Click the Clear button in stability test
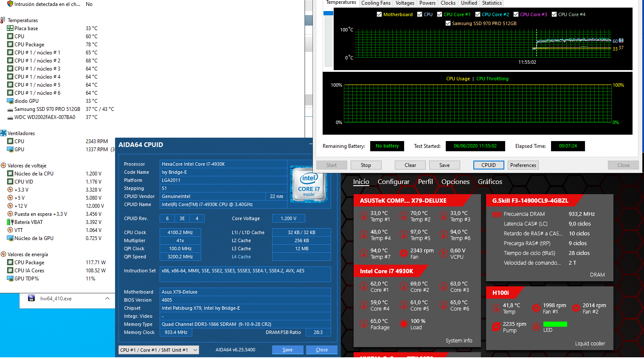Viewport: 644px width, 359px height. click(x=410, y=165)
